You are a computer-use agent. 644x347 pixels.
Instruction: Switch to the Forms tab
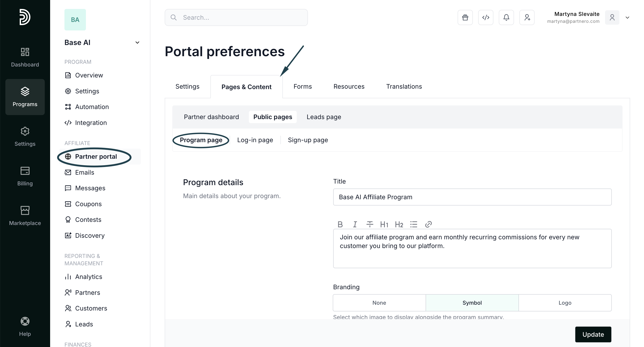click(303, 87)
